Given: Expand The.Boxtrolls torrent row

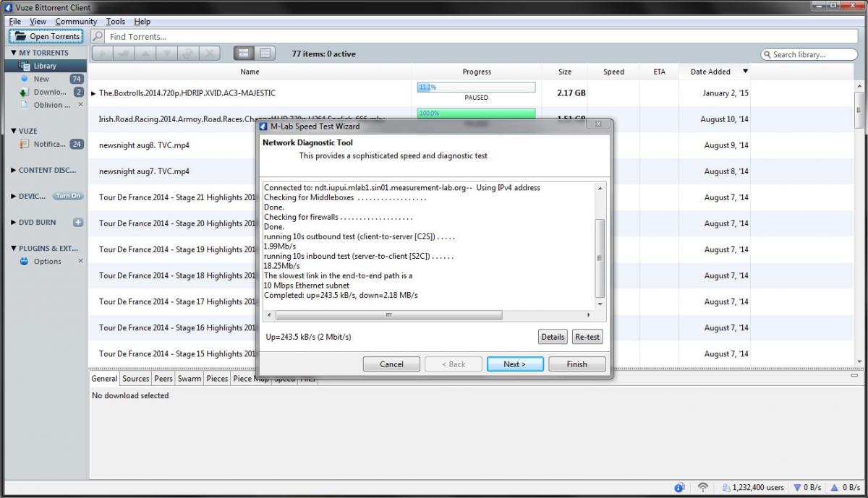Looking at the screenshot, I should click(93, 93).
